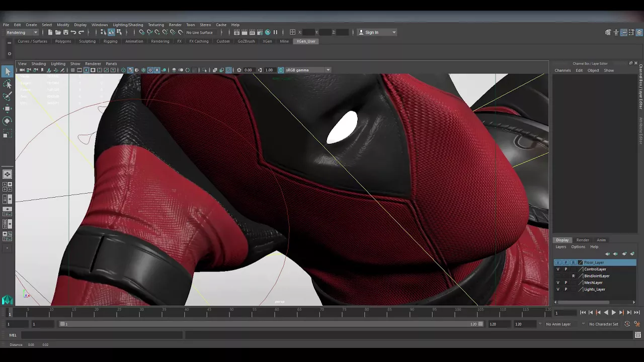Screen dimensions: 644x362
Task: Open the Lighting/Shading menu
Action: [128, 25]
